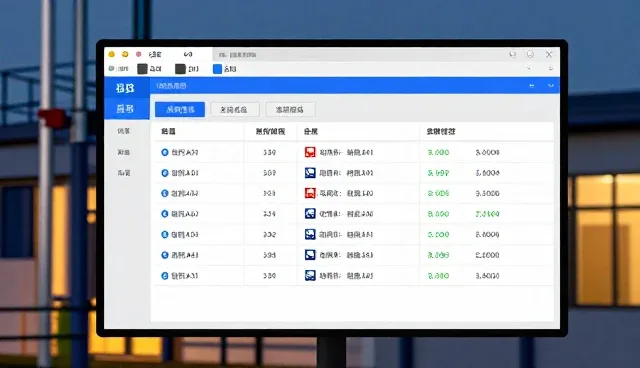
Task: Click the blue circle icon in the fifth table row
Action: [165, 235]
